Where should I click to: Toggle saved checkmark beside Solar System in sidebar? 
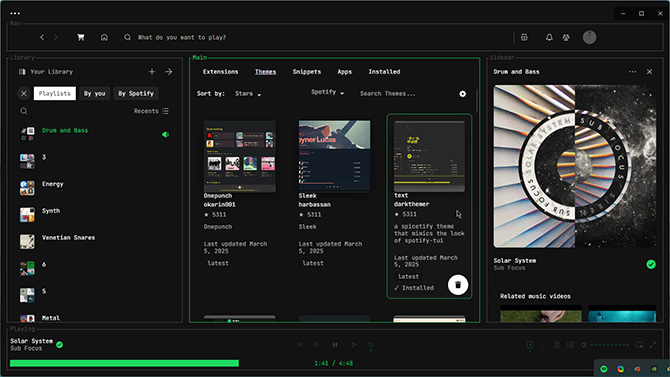(651, 264)
